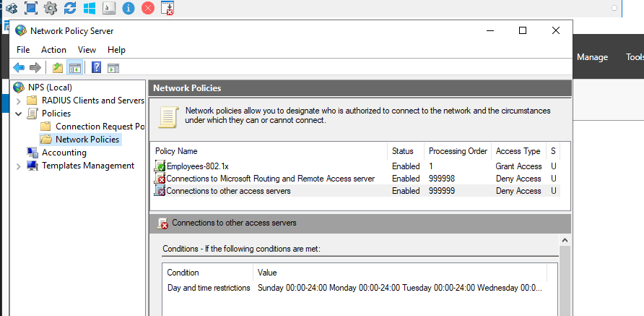Open the settings gear in the viewer toolbar

[x=50, y=8]
